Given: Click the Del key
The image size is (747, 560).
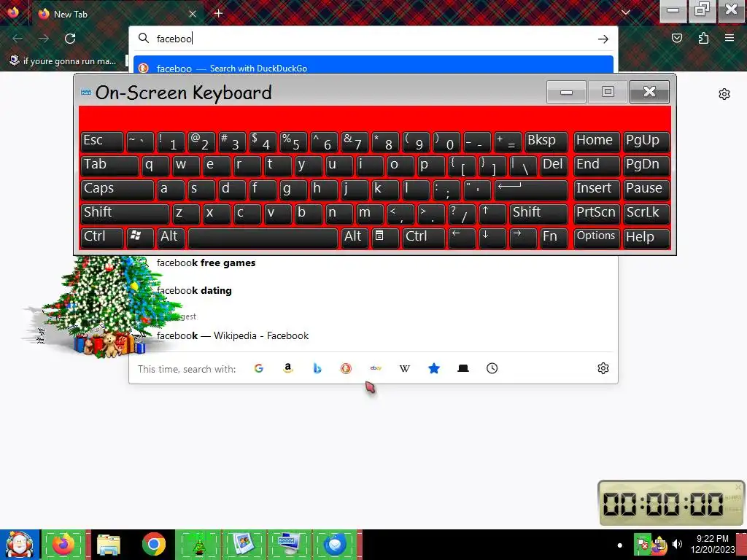Looking at the screenshot, I should click(x=554, y=166).
